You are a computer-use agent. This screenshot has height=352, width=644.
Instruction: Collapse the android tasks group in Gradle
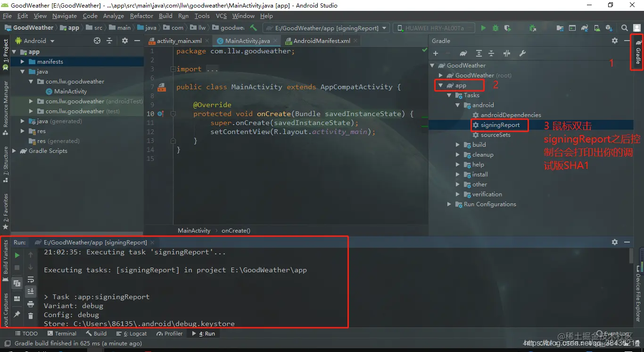[x=457, y=105]
